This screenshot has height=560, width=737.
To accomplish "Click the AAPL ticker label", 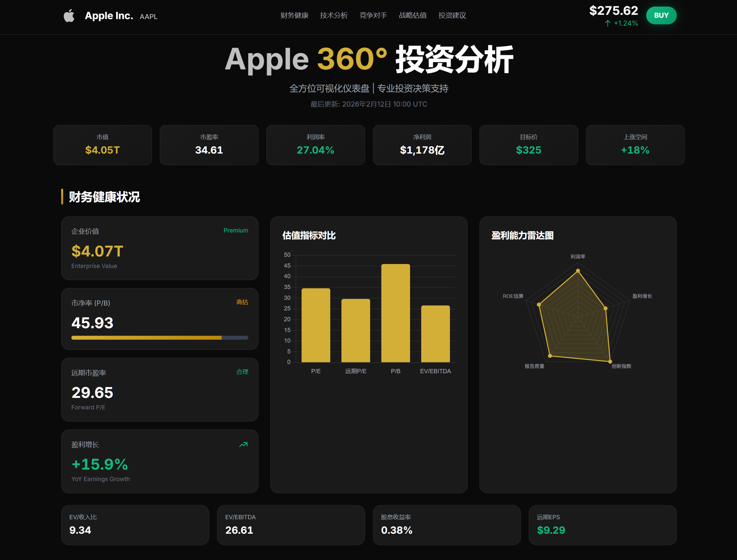I will tap(148, 16).
